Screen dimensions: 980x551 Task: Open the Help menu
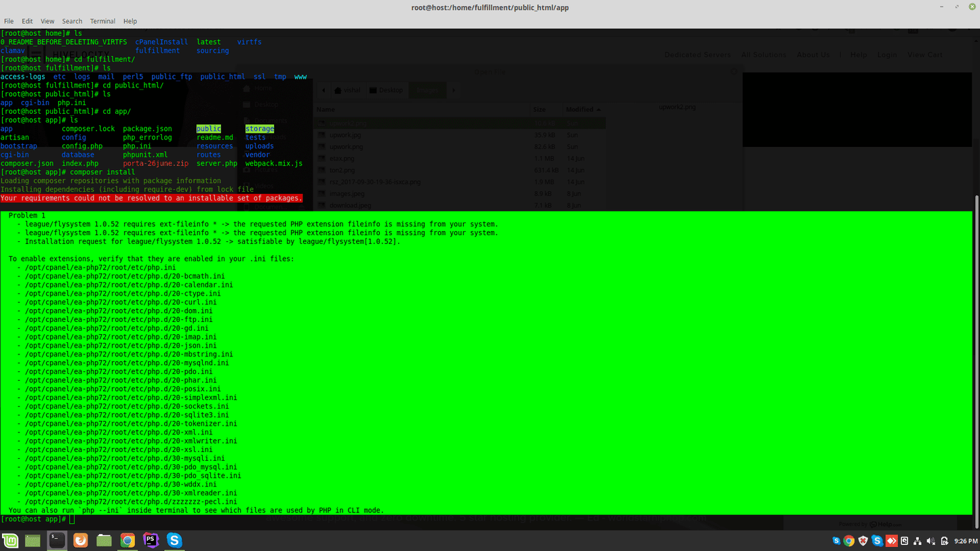click(x=130, y=21)
